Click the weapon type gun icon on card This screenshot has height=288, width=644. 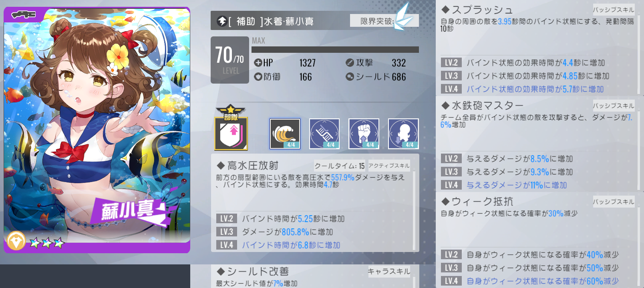click(24, 15)
